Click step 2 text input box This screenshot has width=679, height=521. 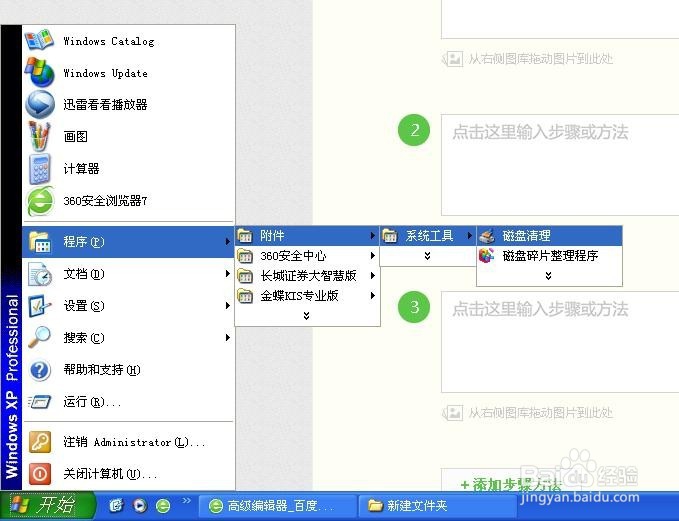click(x=560, y=165)
